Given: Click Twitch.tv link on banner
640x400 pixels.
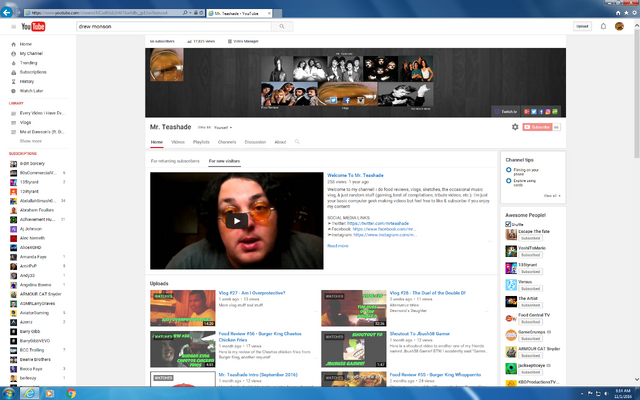Looking at the screenshot, I should click(506, 111).
